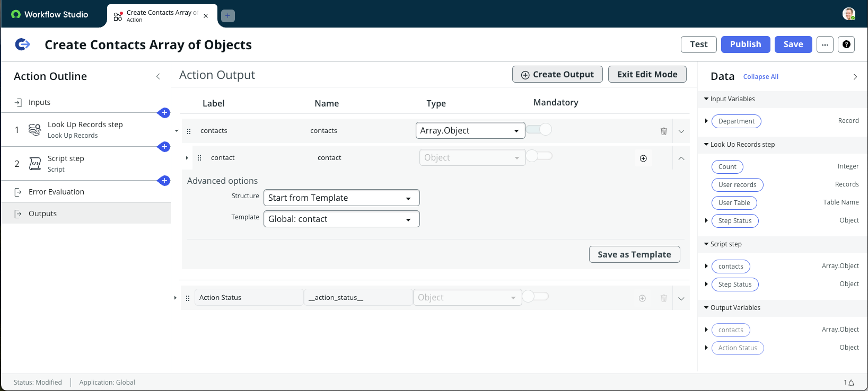The height and width of the screenshot is (391, 868).
Task: Select Outputs in Action Outline
Action: 86,214
